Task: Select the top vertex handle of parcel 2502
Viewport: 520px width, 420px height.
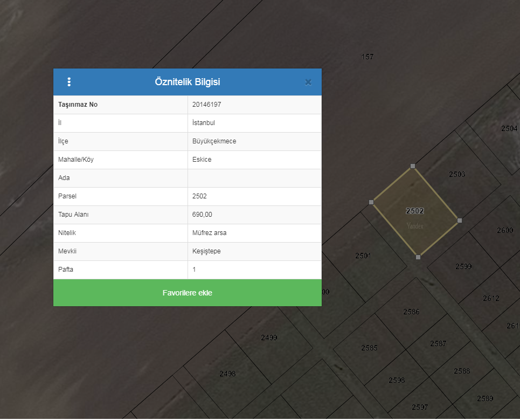Action: (413, 166)
